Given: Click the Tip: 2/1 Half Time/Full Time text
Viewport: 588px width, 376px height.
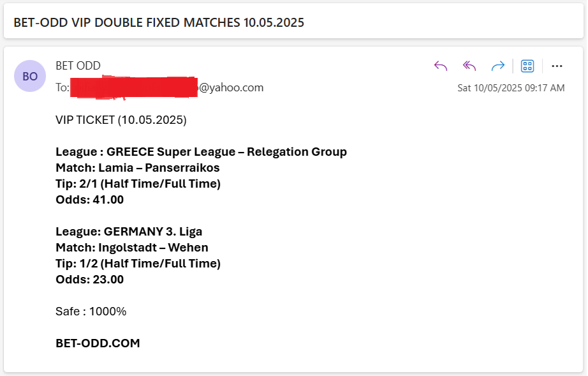Looking at the screenshot, I should [x=138, y=184].
